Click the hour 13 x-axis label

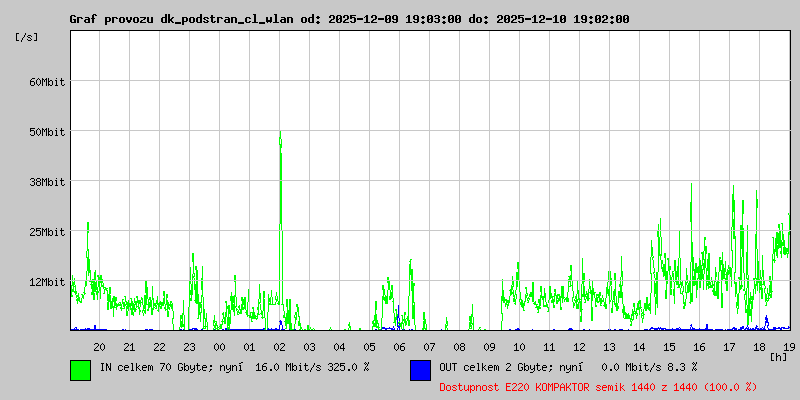(610, 347)
